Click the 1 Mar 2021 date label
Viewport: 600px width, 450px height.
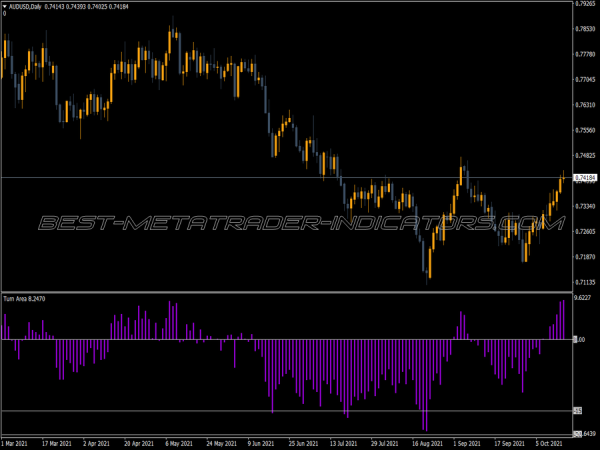[15, 444]
